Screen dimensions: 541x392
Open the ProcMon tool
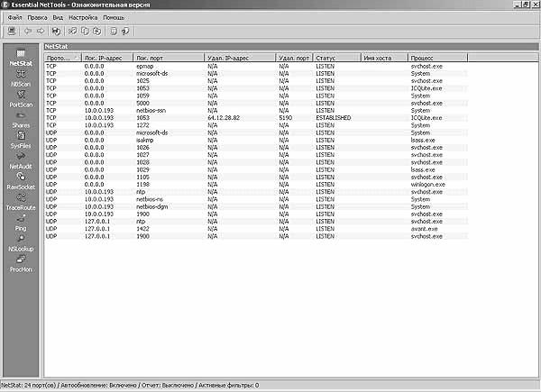pyautogui.click(x=20, y=265)
